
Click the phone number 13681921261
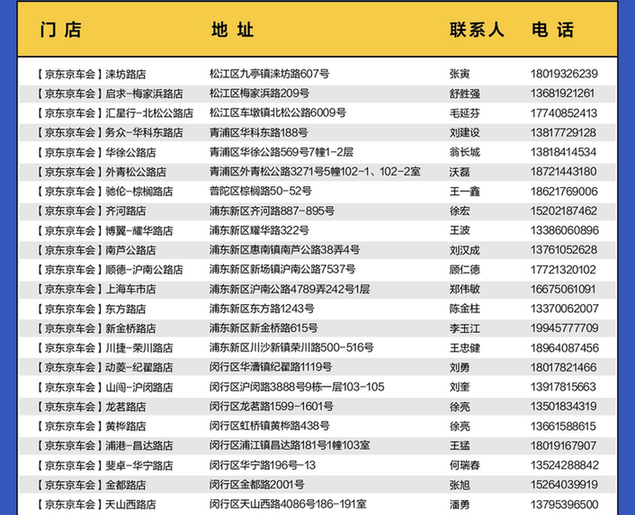(563, 93)
